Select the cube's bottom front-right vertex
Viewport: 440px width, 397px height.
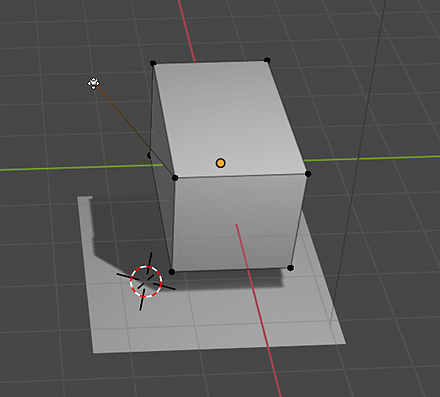point(290,268)
